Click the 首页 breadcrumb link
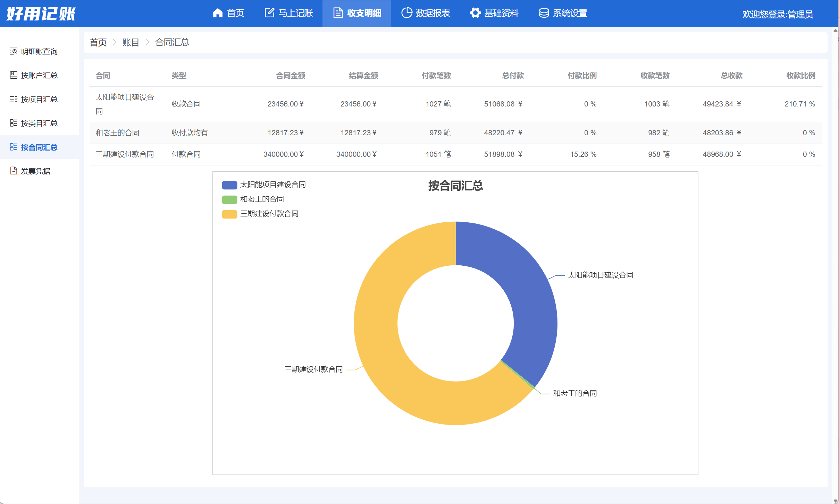This screenshot has width=839, height=504. point(98,42)
